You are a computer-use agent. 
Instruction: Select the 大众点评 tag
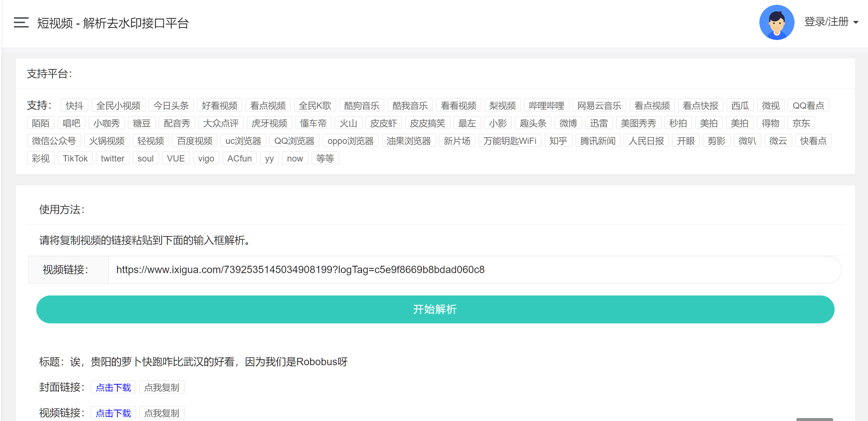(221, 123)
